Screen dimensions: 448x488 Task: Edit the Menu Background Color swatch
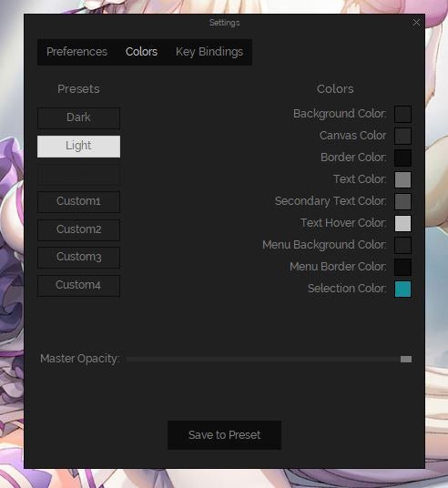402,245
